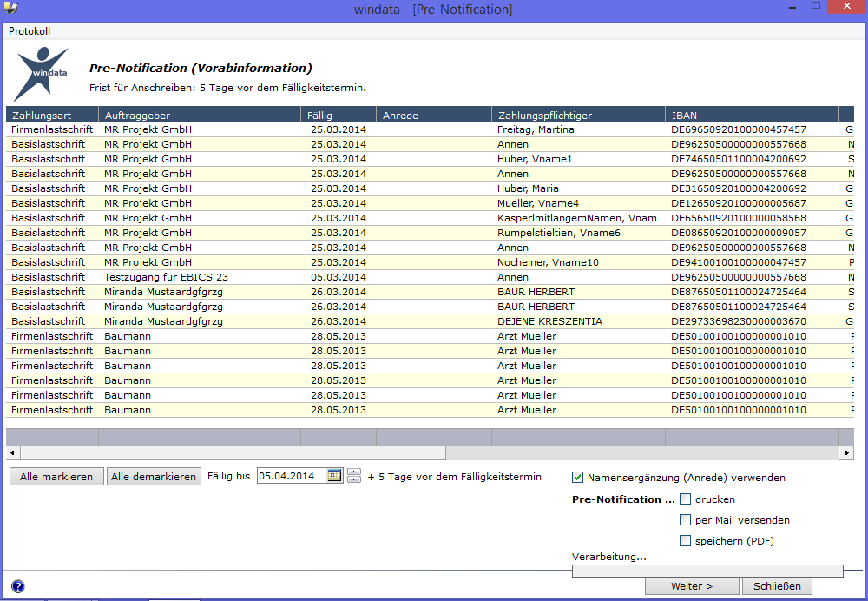This screenshot has height=601, width=868.
Task: Click the horizontal scrollbar right arrow
Action: 846,453
